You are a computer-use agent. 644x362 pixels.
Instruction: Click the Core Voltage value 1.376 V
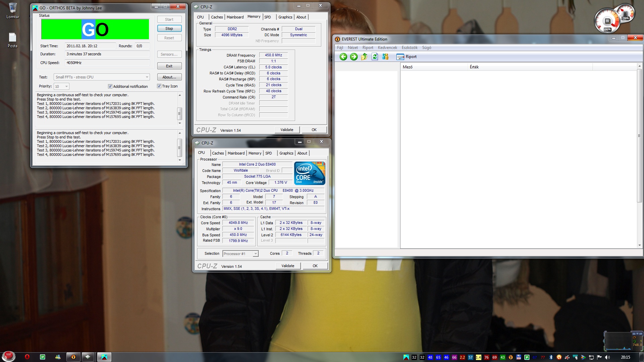click(x=280, y=183)
